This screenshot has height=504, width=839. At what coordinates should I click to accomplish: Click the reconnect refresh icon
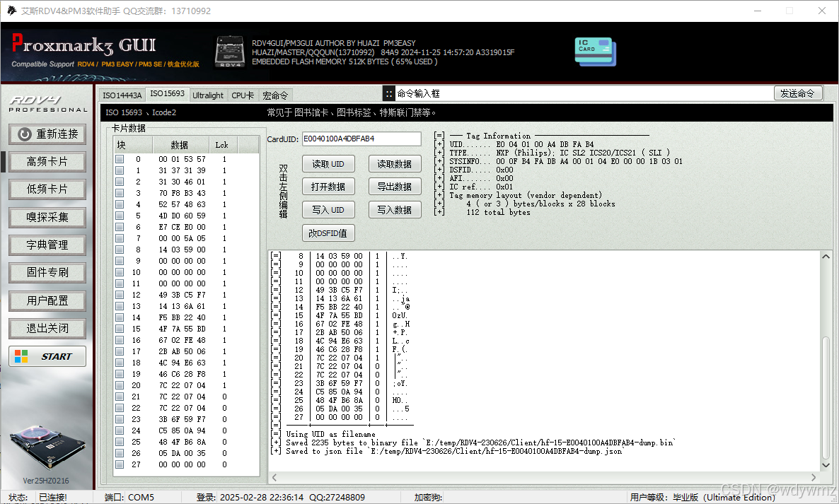[x=24, y=134]
